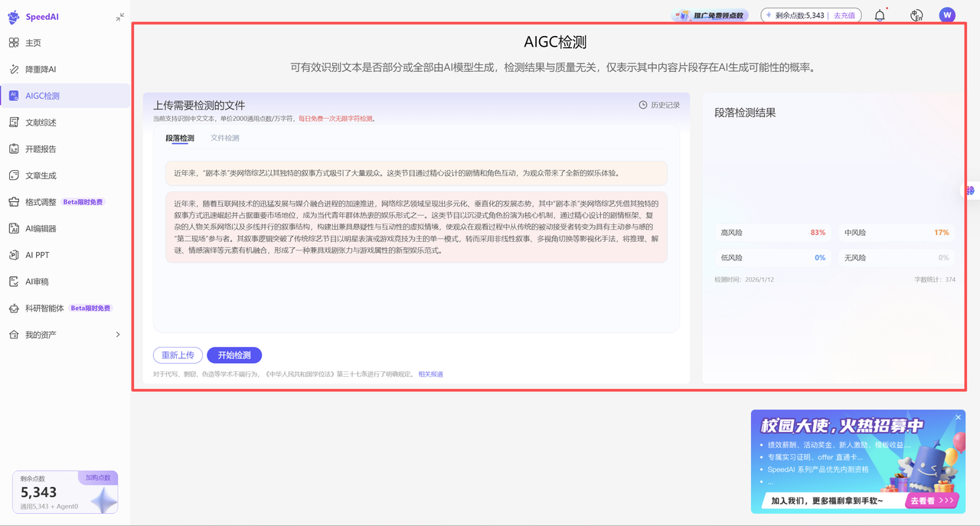Screen dimensions: 980x526
Task: Click the 去充值 link
Action: pyautogui.click(x=844, y=15)
